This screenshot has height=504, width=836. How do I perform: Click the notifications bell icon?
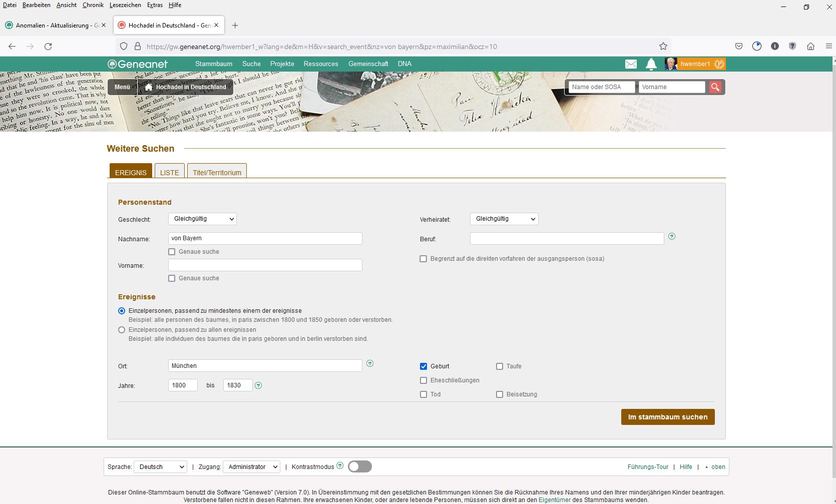pyautogui.click(x=651, y=64)
